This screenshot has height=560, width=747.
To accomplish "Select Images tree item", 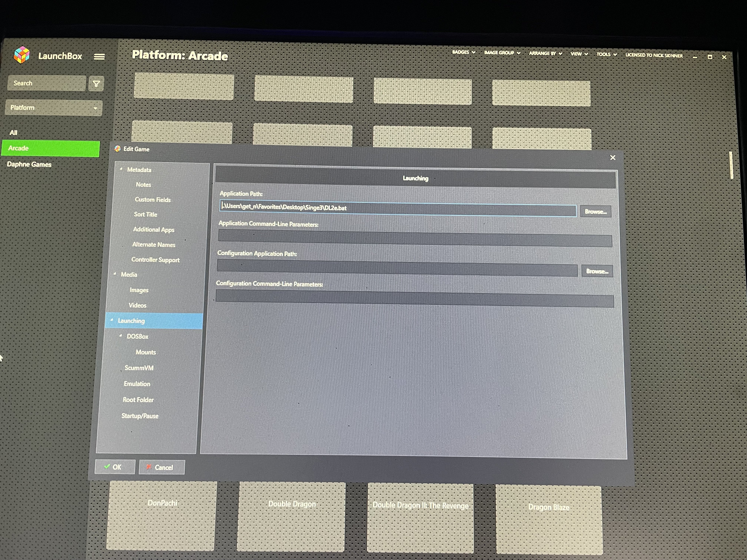I will [139, 290].
